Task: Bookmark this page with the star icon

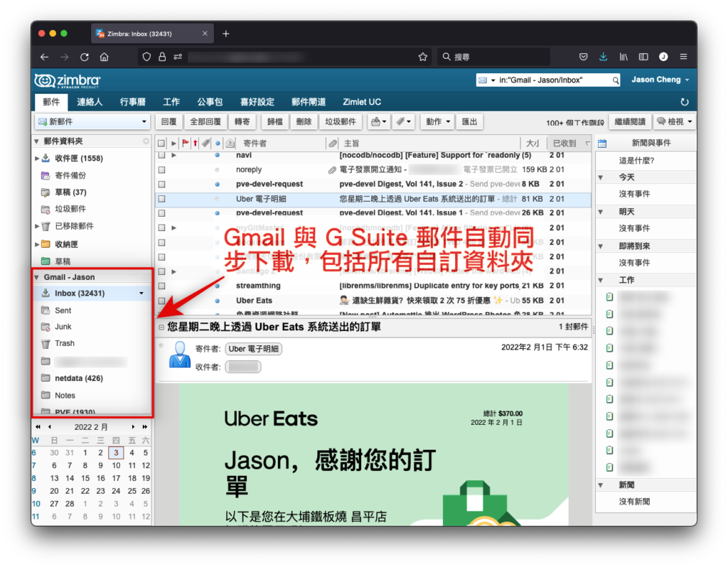Action: pyautogui.click(x=422, y=57)
